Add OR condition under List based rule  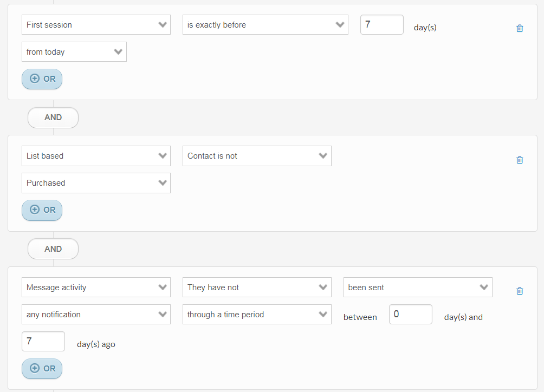tap(42, 210)
